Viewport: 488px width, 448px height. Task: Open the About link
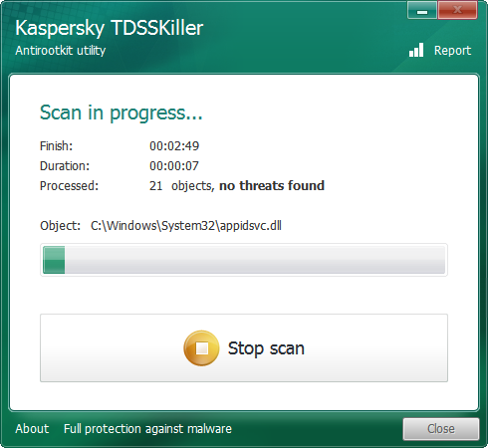(x=32, y=429)
